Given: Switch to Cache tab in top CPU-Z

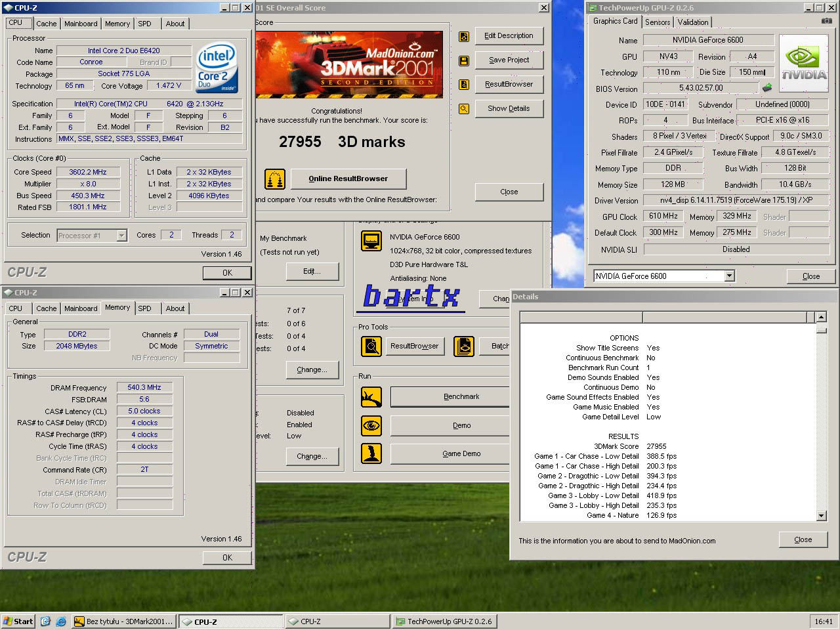Looking at the screenshot, I should tap(46, 24).
